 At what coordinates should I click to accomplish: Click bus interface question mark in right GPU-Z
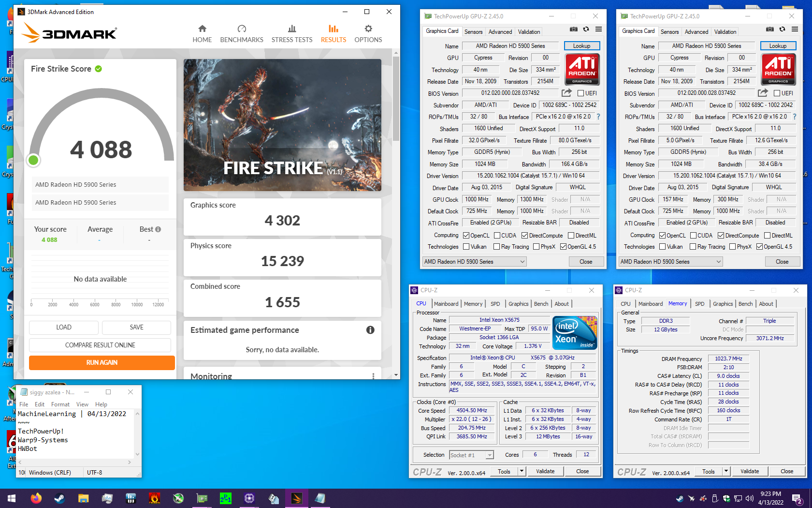(795, 117)
